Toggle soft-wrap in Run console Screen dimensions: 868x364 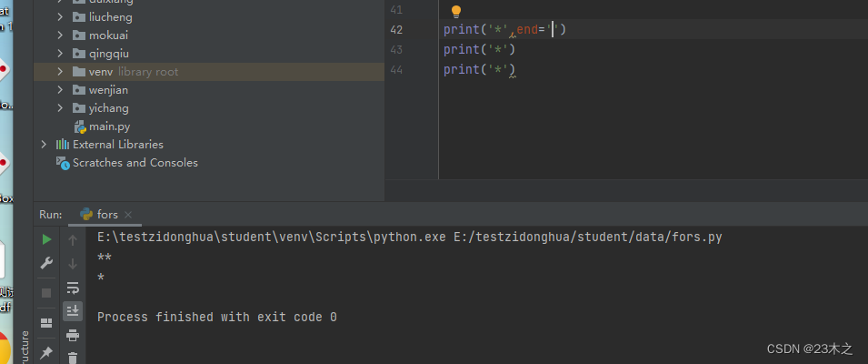point(73,288)
